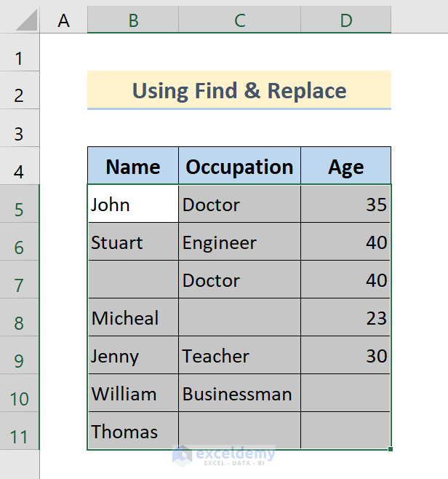Select the age 40 cell in Stuart's row

(x=345, y=242)
